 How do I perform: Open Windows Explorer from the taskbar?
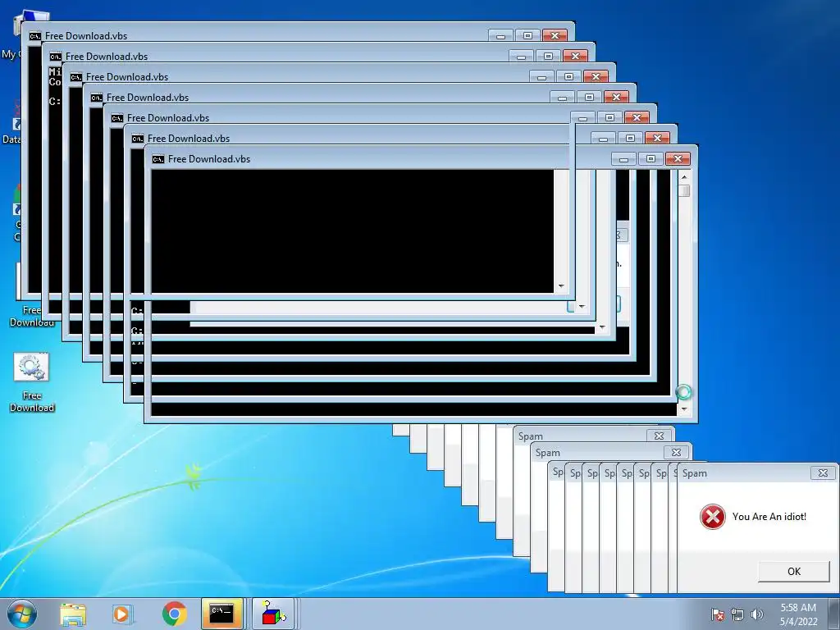tap(73, 614)
